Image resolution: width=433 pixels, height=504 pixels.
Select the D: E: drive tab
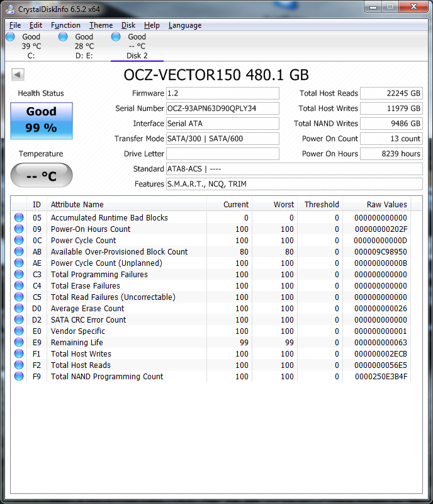[84, 46]
